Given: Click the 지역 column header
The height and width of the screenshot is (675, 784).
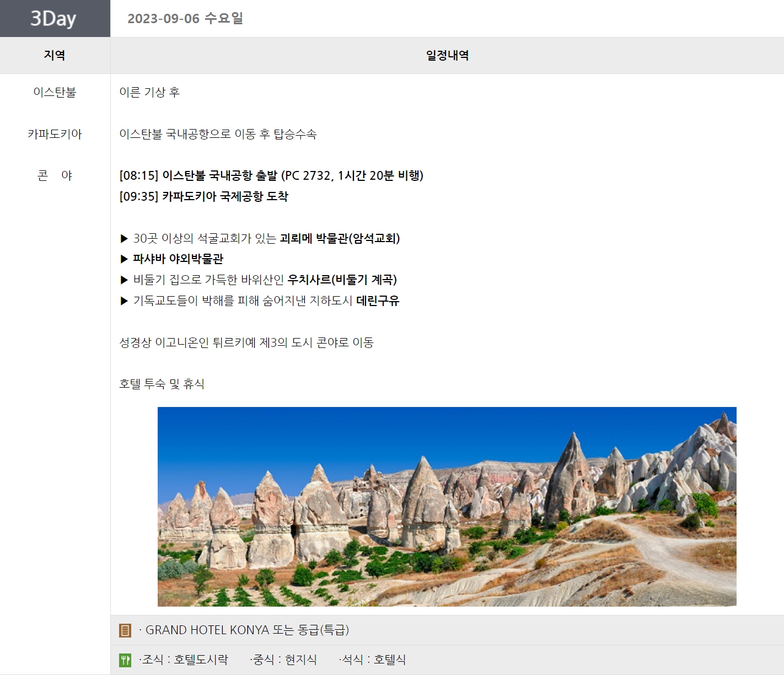Looking at the screenshot, I should 55,55.
